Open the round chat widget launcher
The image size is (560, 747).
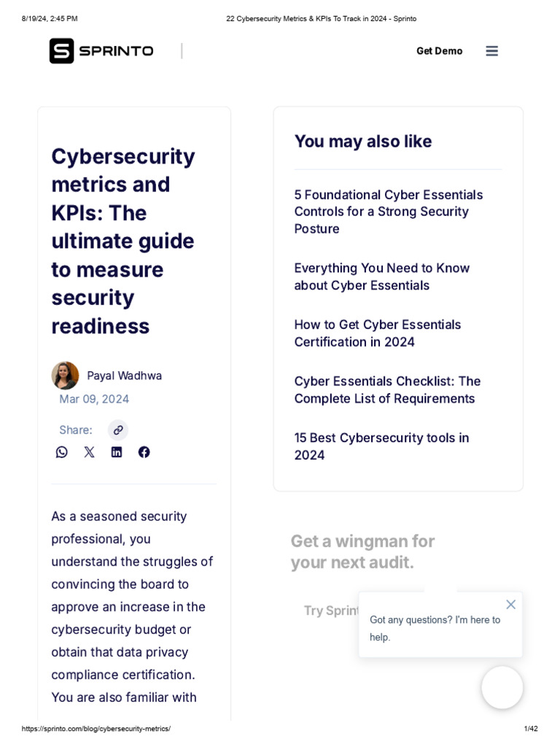pos(502,687)
